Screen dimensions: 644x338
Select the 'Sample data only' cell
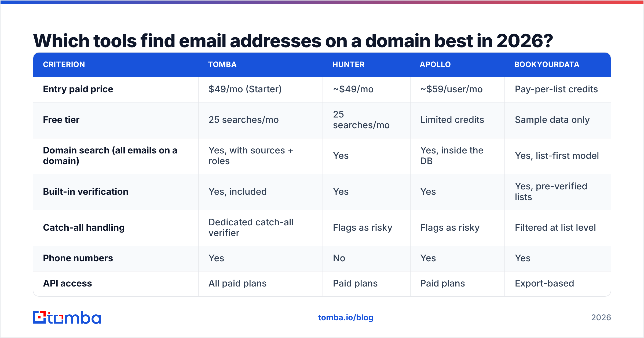[552, 120]
